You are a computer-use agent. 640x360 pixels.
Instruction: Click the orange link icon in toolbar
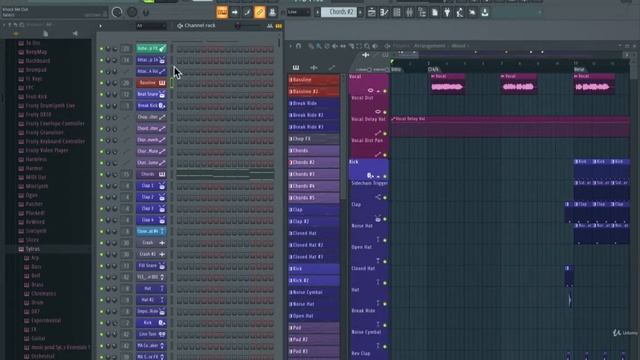tap(260, 13)
